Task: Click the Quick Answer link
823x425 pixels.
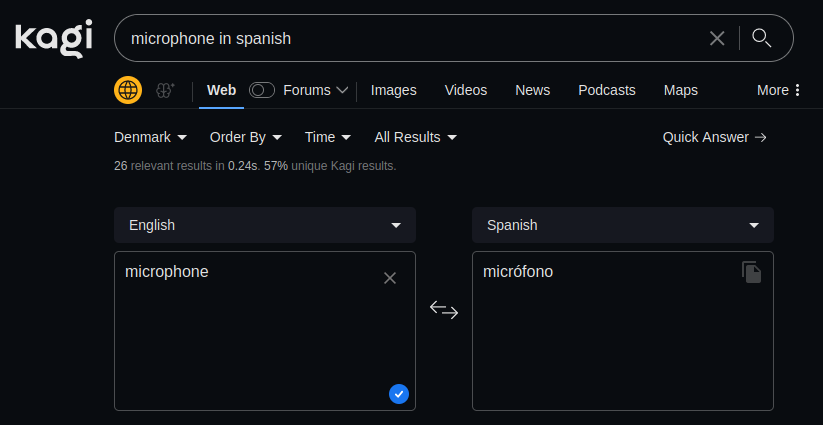Action: (x=714, y=137)
